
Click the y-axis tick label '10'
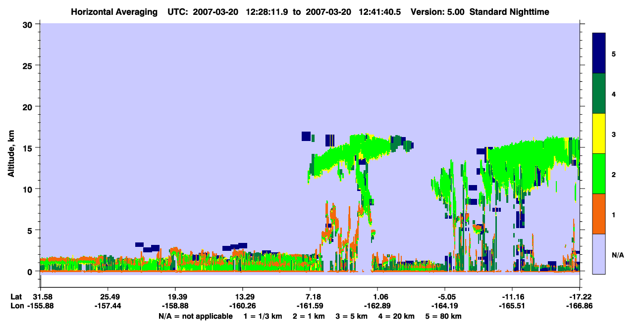[29, 189]
